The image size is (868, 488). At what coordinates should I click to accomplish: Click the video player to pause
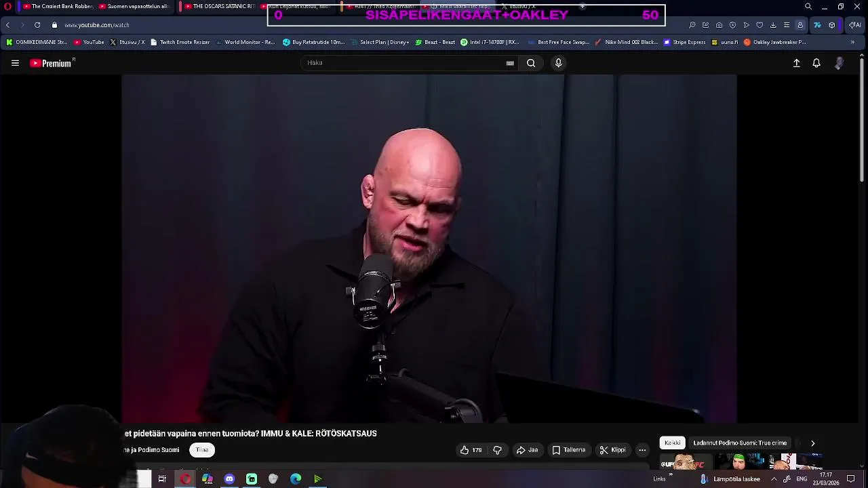point(429,249)
